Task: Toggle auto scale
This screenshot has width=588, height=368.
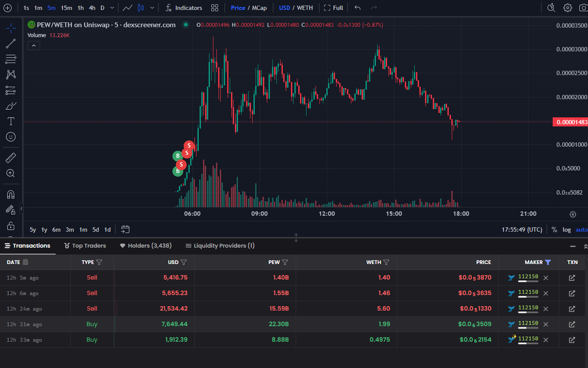Action: 582,229
